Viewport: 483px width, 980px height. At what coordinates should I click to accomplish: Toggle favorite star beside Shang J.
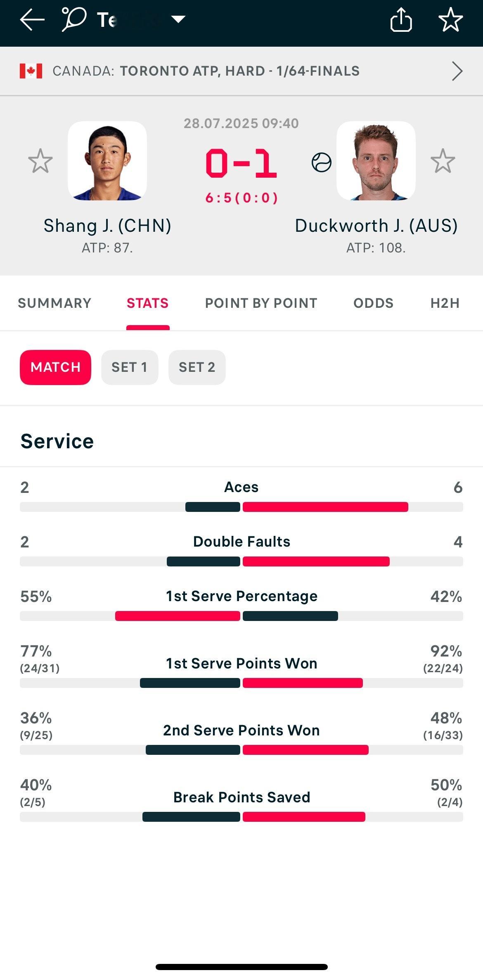[40, 161]
